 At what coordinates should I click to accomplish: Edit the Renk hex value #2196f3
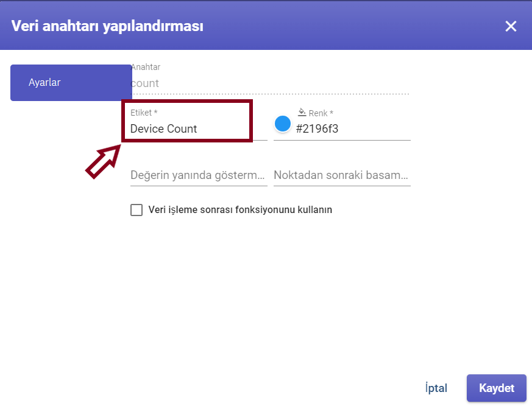353,129
